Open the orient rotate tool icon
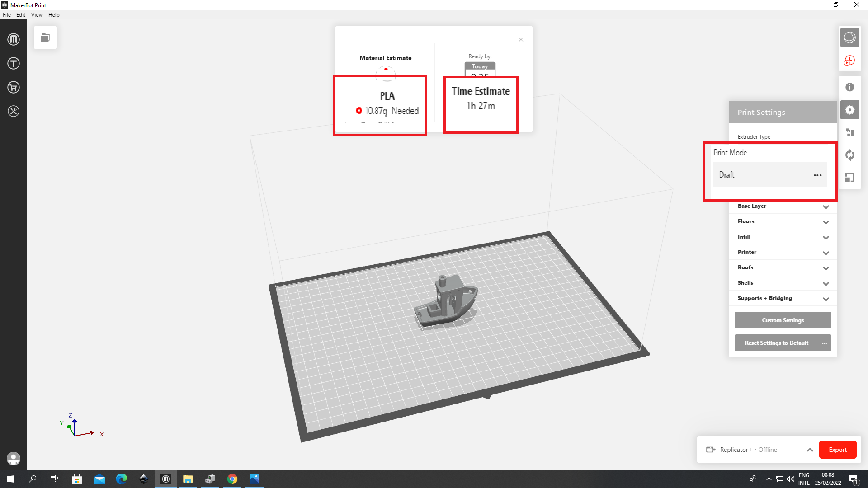This screenshot has width=868, height=488. [850, 155]
